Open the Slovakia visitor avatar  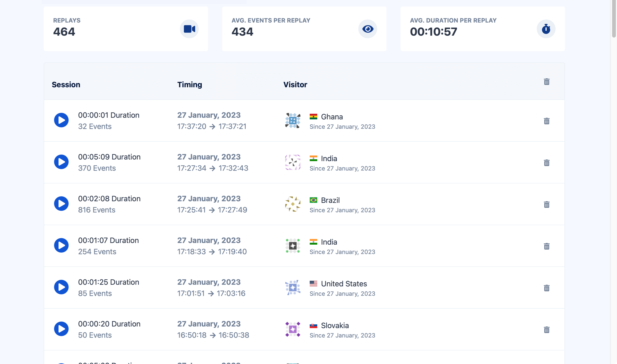293,329
